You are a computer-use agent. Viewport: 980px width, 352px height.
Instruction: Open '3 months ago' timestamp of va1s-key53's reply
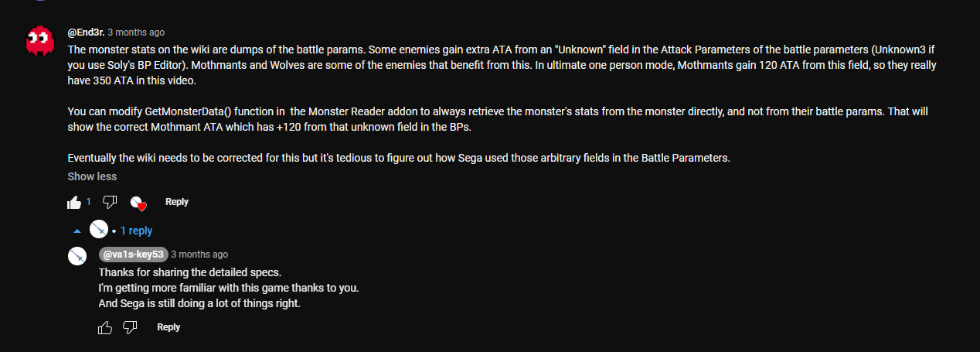[199, 254]
